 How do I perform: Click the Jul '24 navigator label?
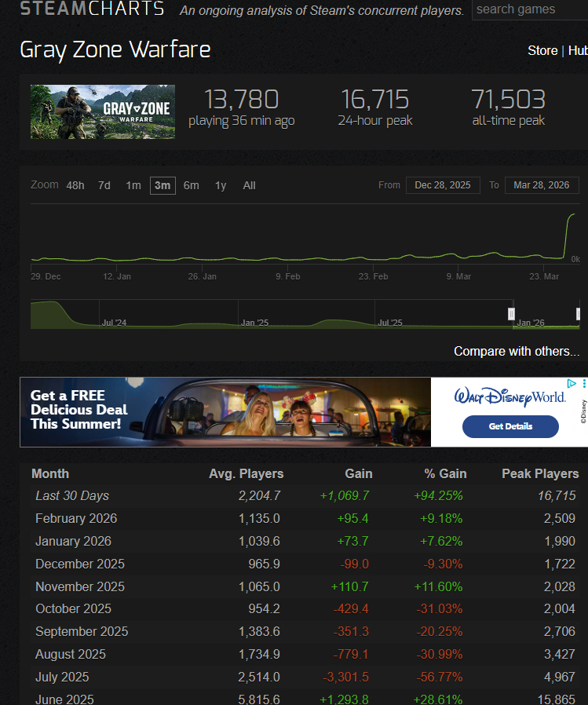point(114,323)
